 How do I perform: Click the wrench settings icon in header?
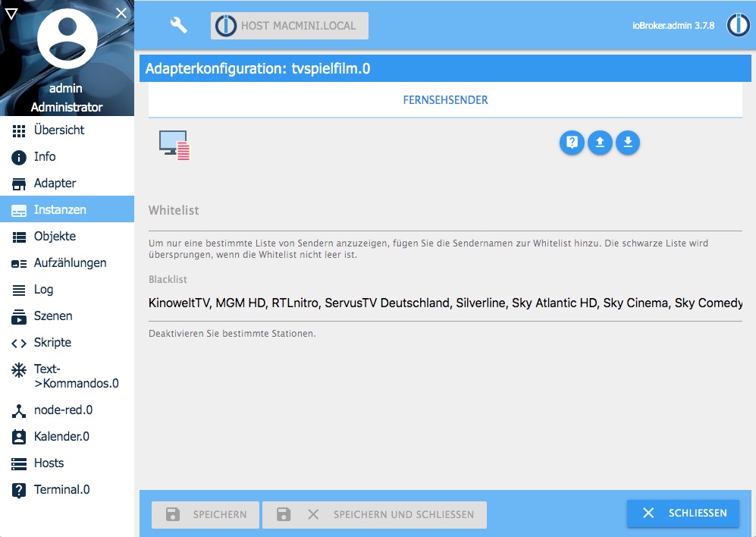coord(178,25)
